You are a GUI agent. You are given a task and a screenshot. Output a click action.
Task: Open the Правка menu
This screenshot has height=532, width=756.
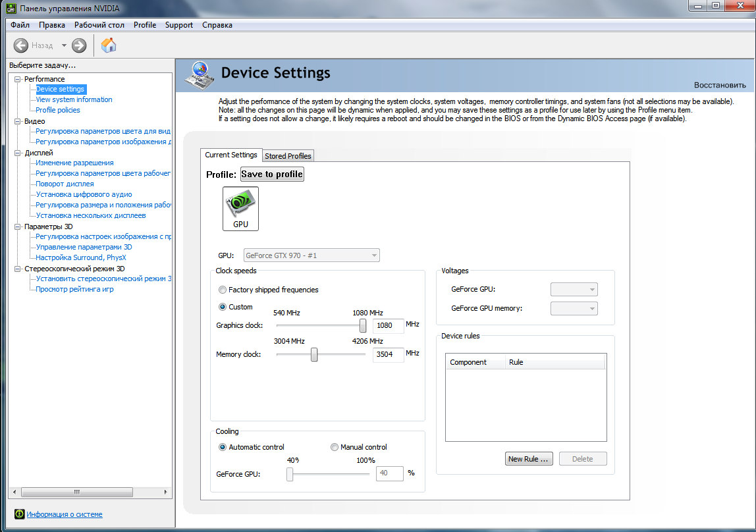pos(52,25)
